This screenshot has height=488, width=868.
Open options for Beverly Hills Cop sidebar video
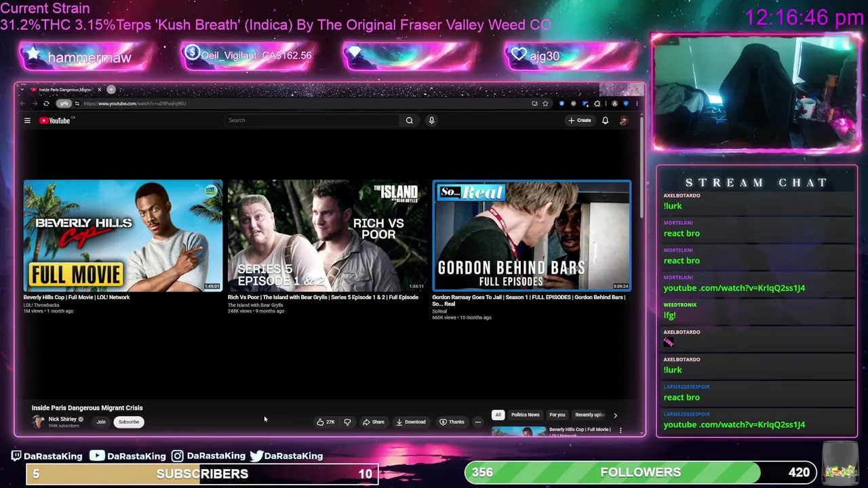coord(620,430)
